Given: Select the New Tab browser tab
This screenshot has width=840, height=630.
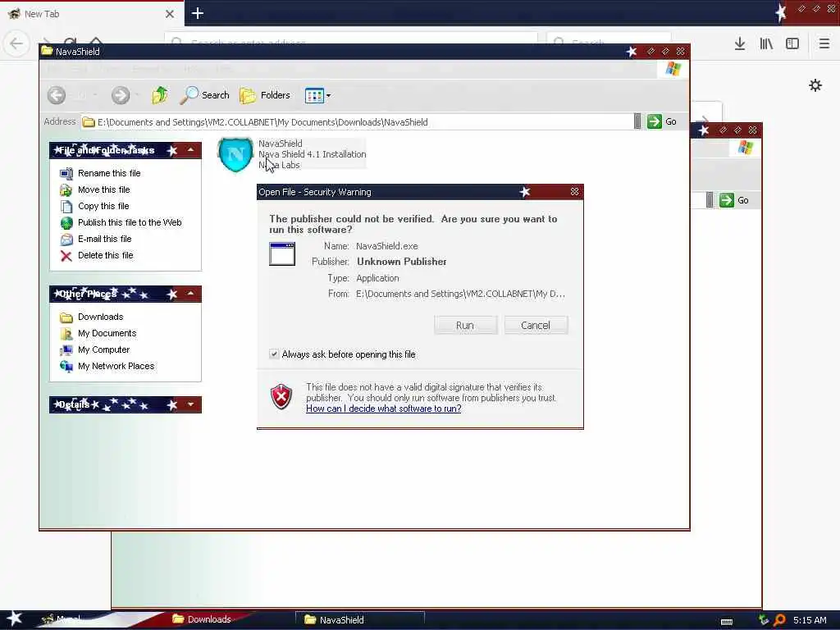Looking at the screenshot, I should coord(91,14).
